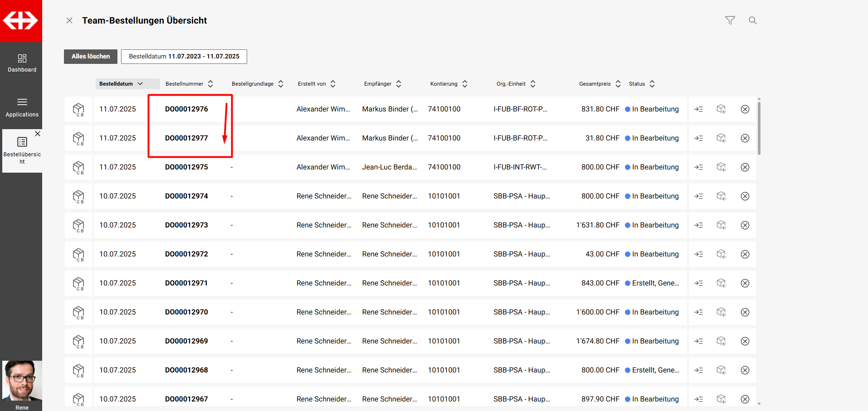Expand the Bestelldatum sort dropdown
This screenshot has height=411, width=868.
click(x=140, y=84)
